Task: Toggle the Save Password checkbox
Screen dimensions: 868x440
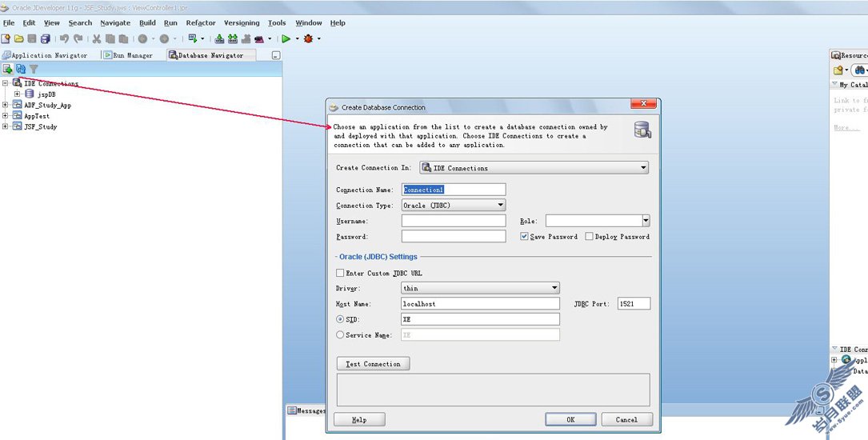Action: [x=524, y=236]
